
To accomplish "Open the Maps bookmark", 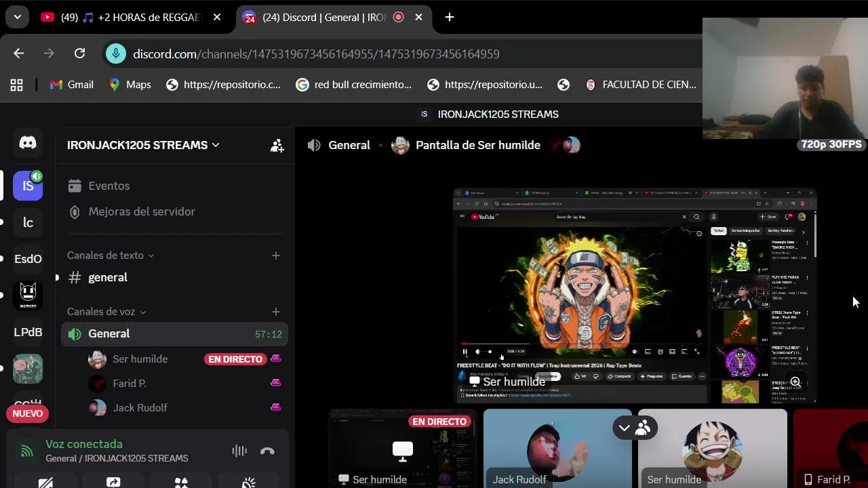I will pos(130,85).
